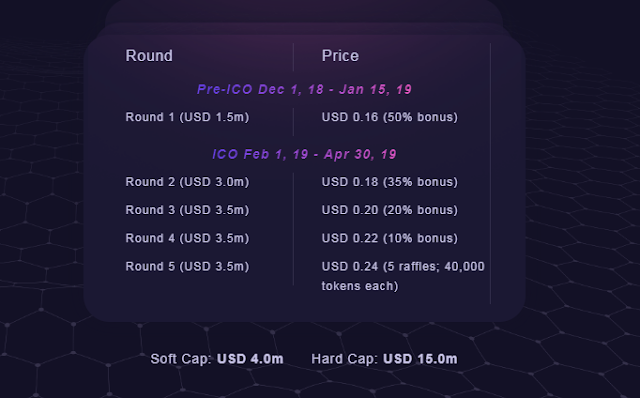Click USD 0.24 (5 raffles) price text
The width and height of the screenshot is (640, 398).
click(x=403, y=267)
